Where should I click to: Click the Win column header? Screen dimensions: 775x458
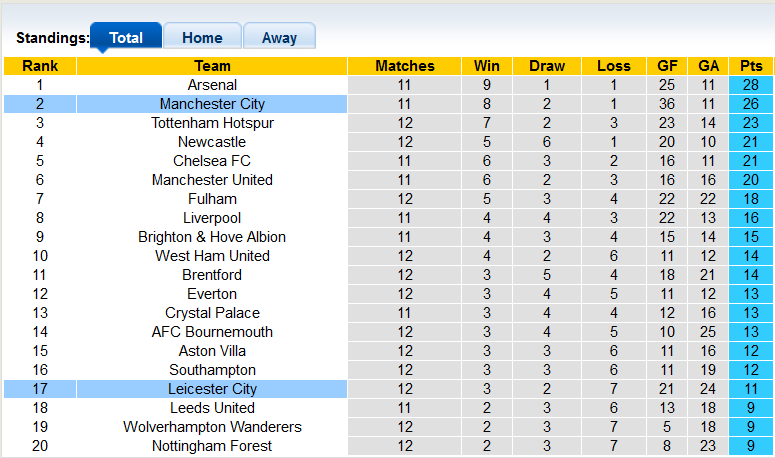(487, 66)
